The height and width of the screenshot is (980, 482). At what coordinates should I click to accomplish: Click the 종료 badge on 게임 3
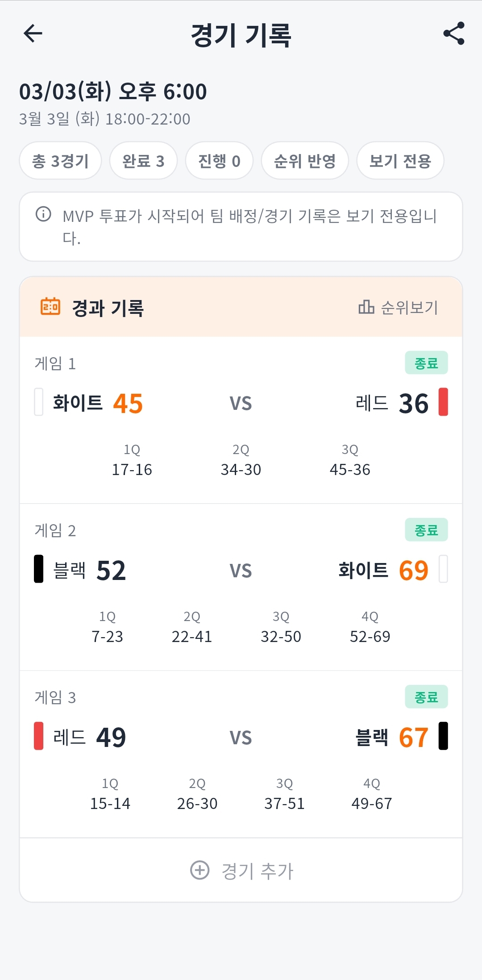tap(427, 696)
